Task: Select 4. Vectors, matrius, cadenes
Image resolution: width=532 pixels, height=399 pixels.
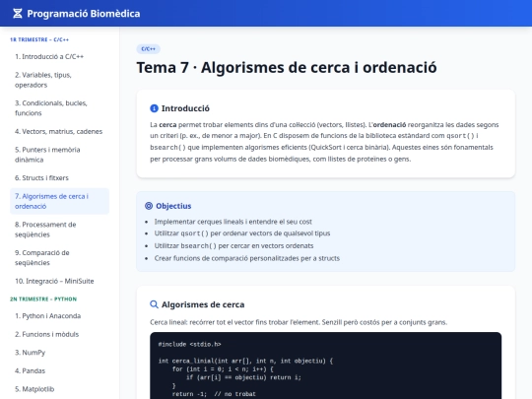Action: click(60, 131)
